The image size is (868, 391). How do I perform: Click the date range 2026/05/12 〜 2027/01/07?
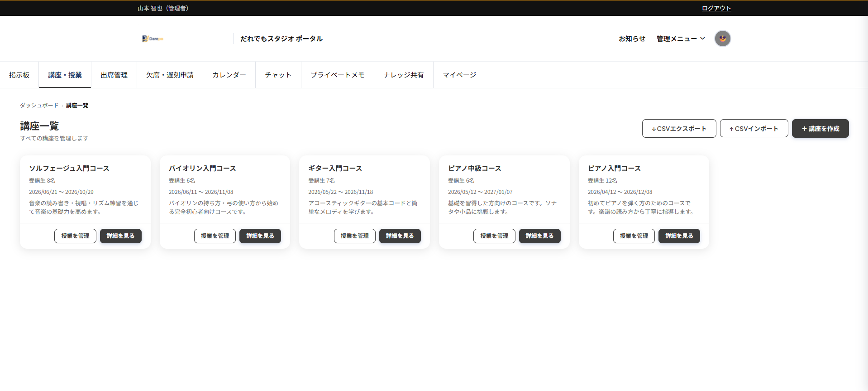click(x=480, y=192)
